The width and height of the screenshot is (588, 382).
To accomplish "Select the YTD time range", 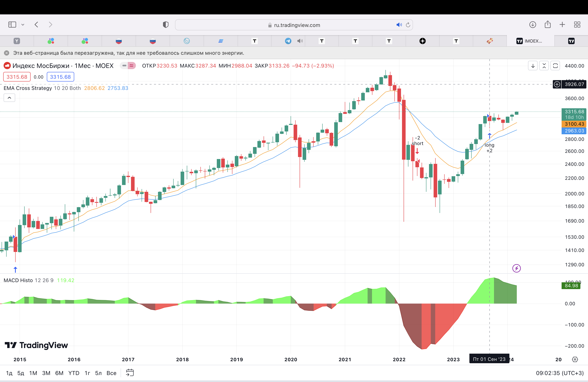I will 74,373.
